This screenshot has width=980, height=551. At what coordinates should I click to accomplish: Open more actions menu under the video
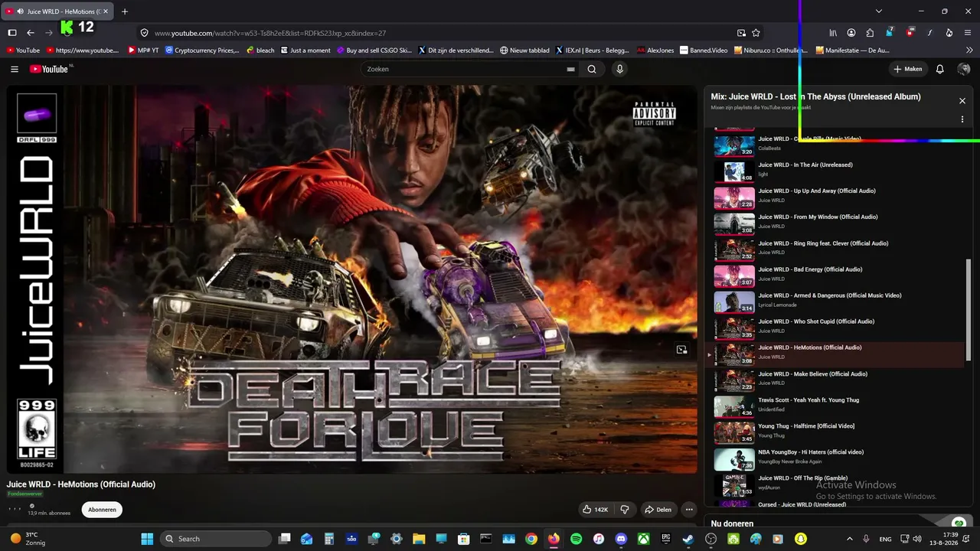click(689, 510)
